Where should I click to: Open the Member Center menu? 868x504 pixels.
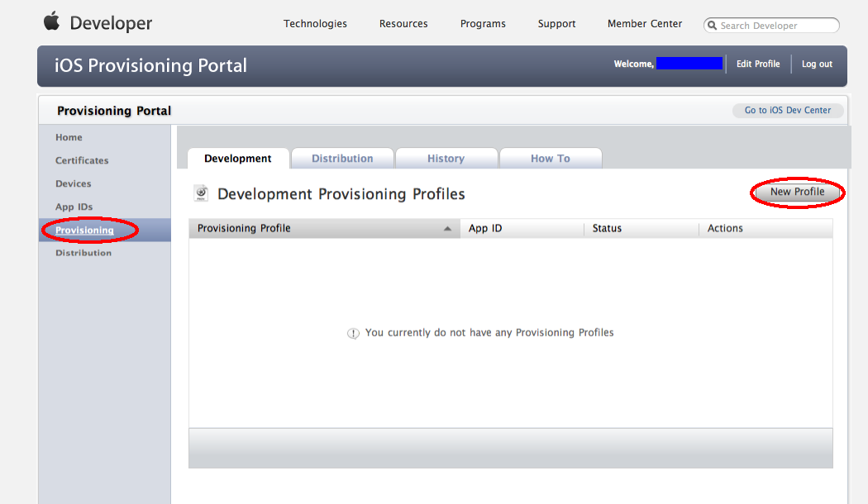pyautogui.click(x=645, y=24)
